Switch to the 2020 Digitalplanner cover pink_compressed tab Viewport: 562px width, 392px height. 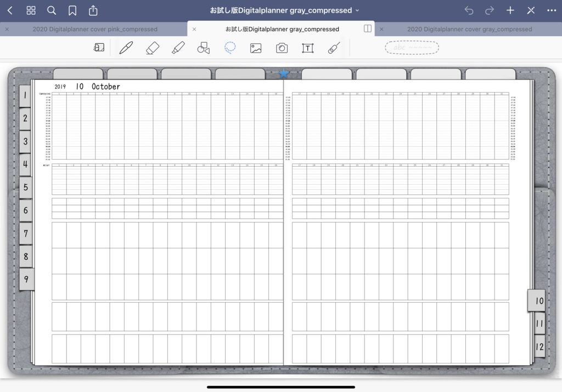coord(96,29)
